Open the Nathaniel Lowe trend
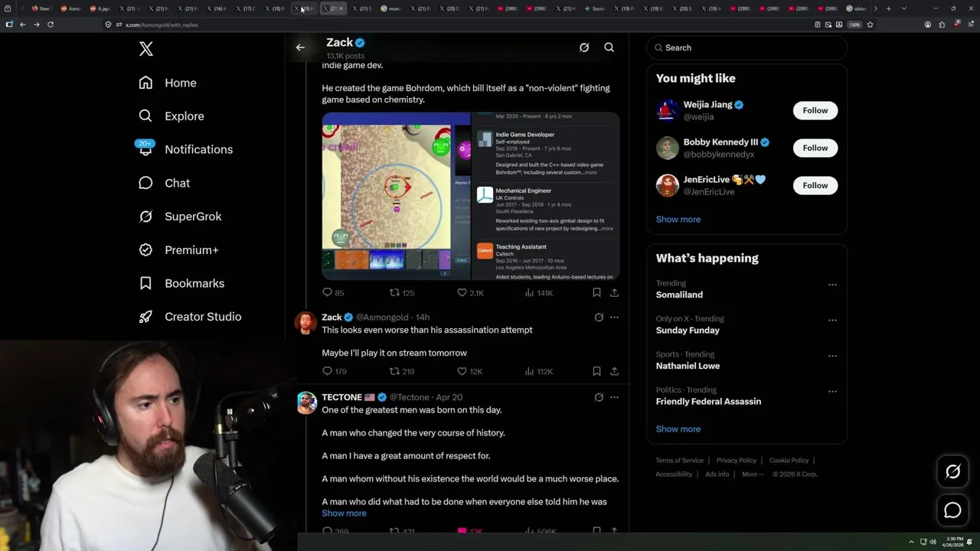This screenshot has width=980, height=551. pos(688,366)
